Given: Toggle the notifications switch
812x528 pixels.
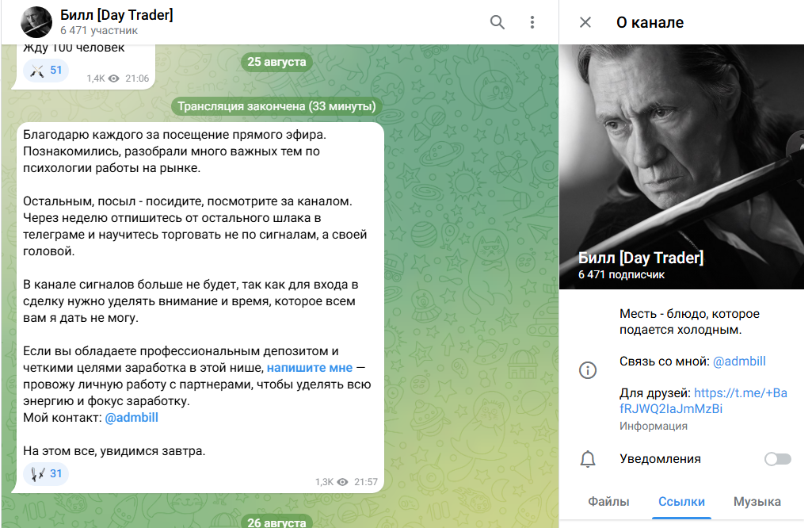Looking at the screenshot, I should coord(777,459).
